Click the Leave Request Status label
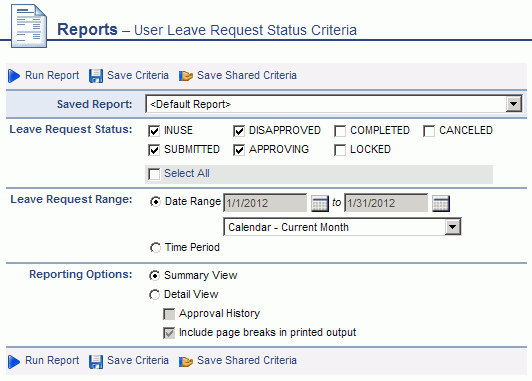The height and width of the screenshot is (381, 532). 71,129
